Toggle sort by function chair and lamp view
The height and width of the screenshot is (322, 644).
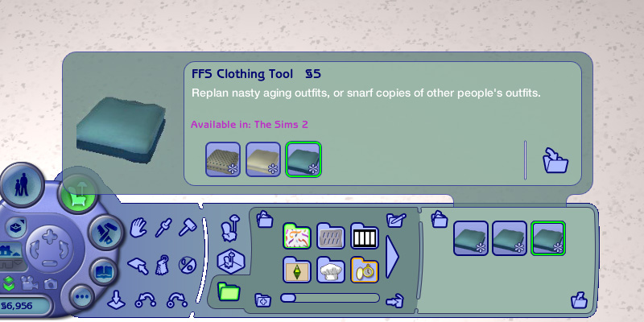point(229,228)
